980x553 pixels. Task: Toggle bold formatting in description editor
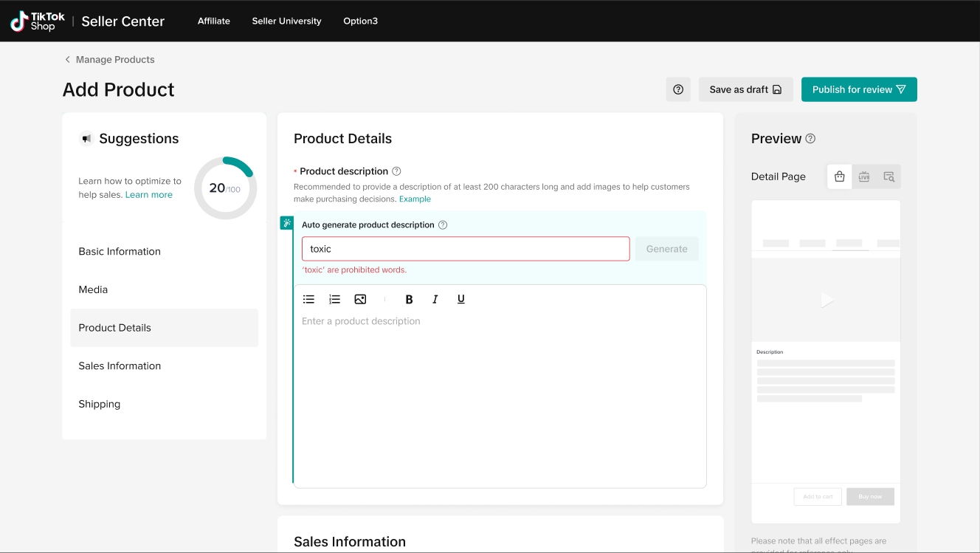[409, 299]
